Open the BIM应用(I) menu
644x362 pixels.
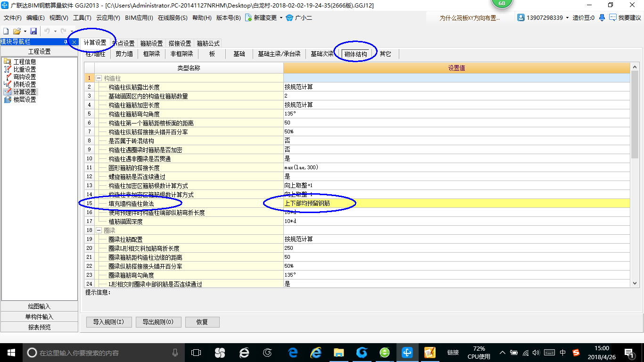pos(139,17)
